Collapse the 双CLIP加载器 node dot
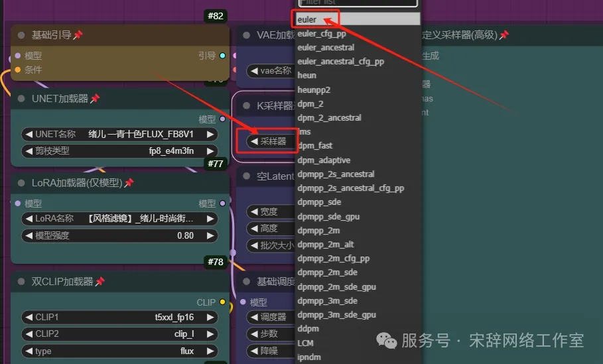The height and width of the screenshot is (364, 603). (21, 282)
